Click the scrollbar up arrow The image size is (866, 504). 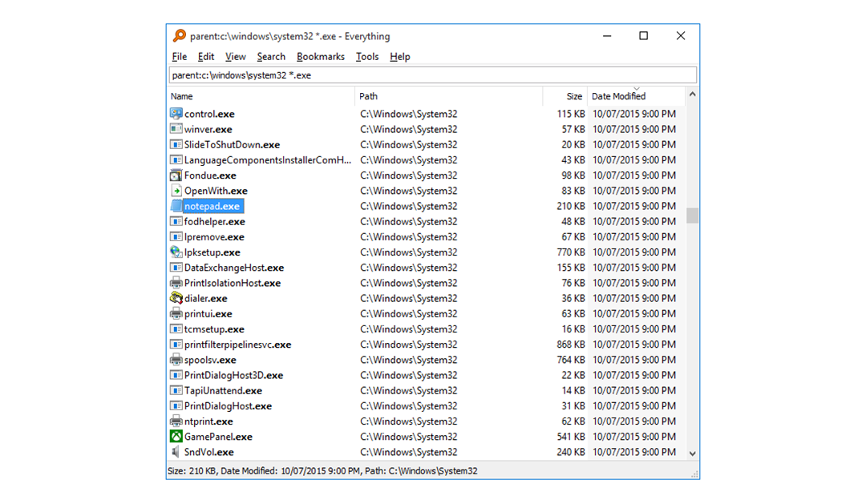(693, 95)
